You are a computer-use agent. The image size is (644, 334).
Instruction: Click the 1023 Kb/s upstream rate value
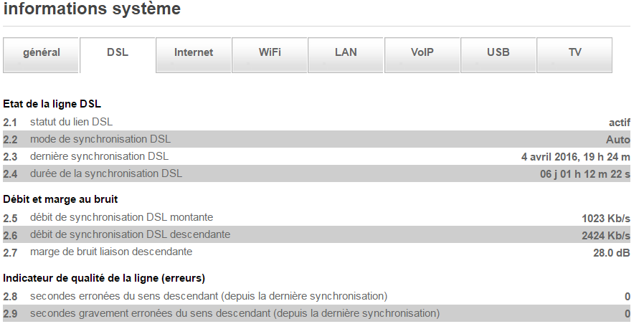click(x=606, y=218)
